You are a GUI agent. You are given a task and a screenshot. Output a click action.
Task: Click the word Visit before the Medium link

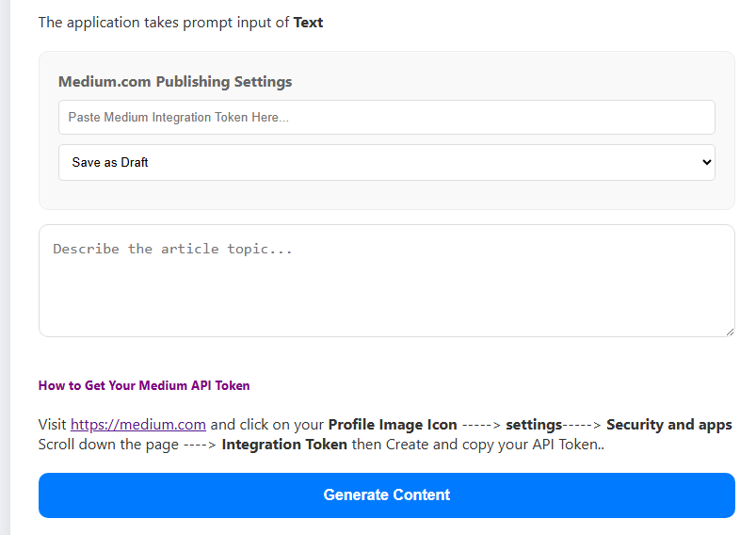pos(53,425)
